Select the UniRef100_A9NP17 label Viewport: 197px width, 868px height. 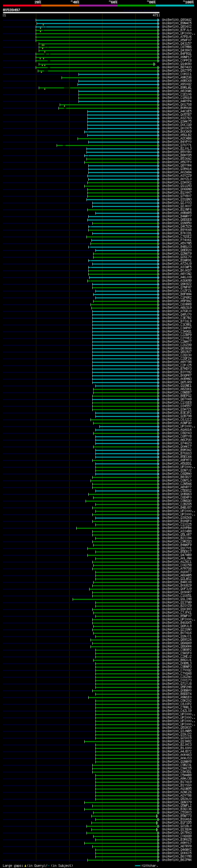click(x=177, y=57)
